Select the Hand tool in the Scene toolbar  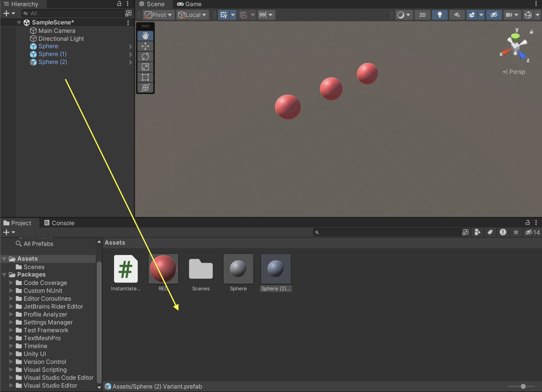145,35
